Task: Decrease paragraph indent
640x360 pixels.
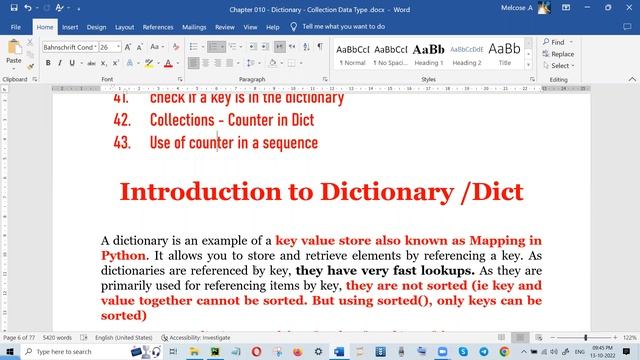Action: coord(253,47)
